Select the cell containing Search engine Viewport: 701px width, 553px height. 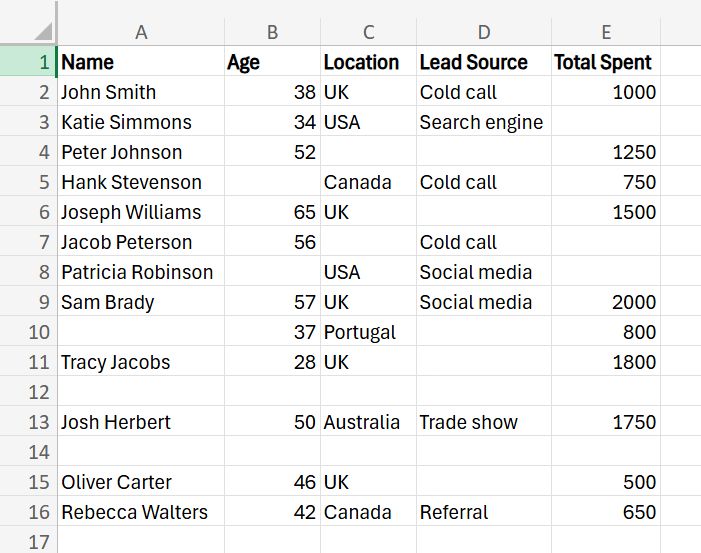(x=482, y=122)
